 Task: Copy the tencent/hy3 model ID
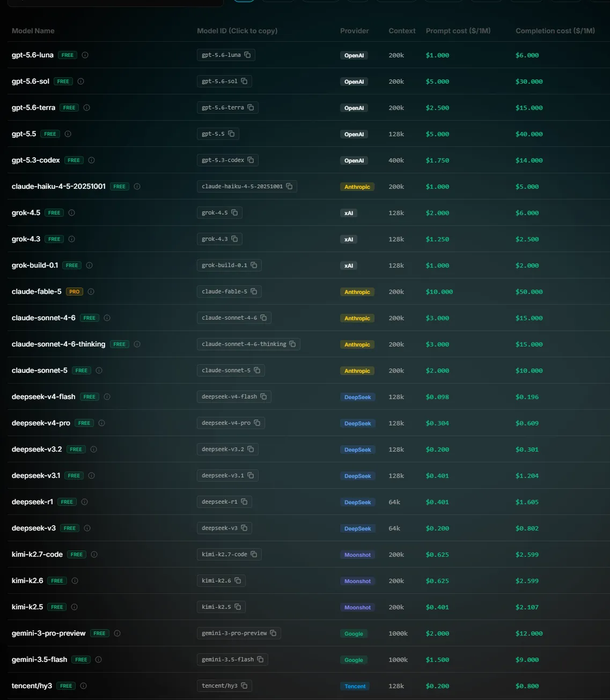224,686
